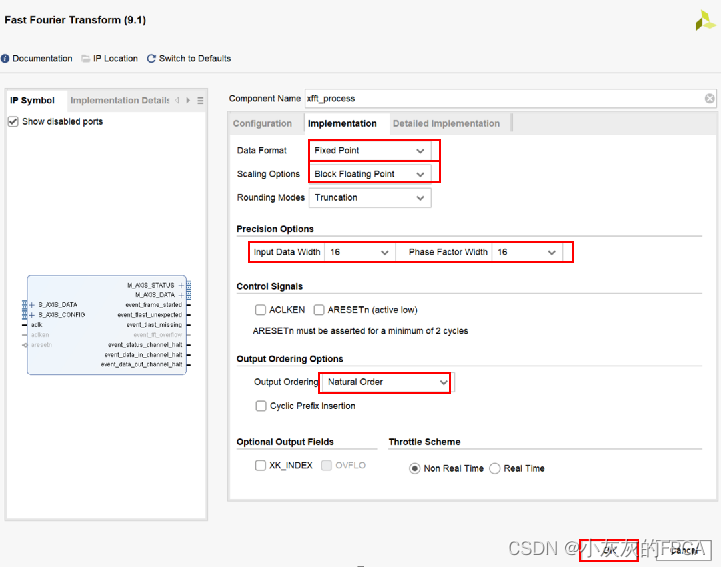Screen dimensions: 721x567
Task: Click the IP Location folder icon
Action: [x=86, y=59]
